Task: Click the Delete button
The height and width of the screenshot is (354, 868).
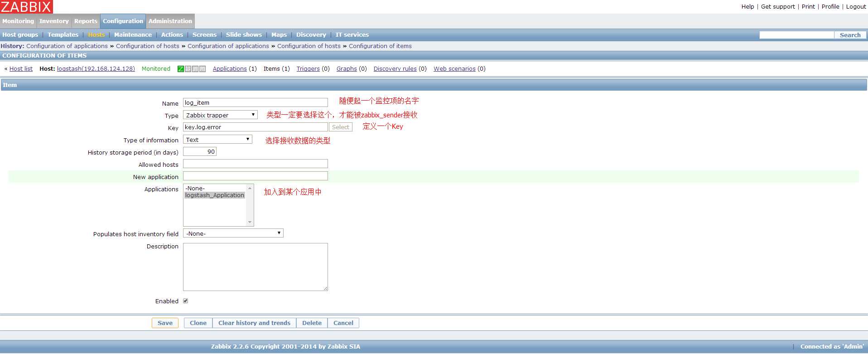Action: pos(312,323)
